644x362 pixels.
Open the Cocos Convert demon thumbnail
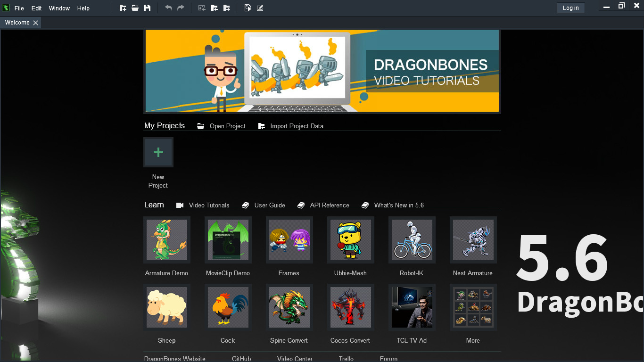pyautogui.click(x=351, y=307)
